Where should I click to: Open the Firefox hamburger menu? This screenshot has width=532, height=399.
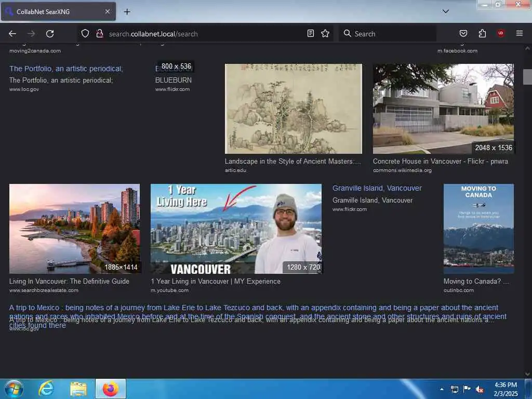click(x=520, y=33)
